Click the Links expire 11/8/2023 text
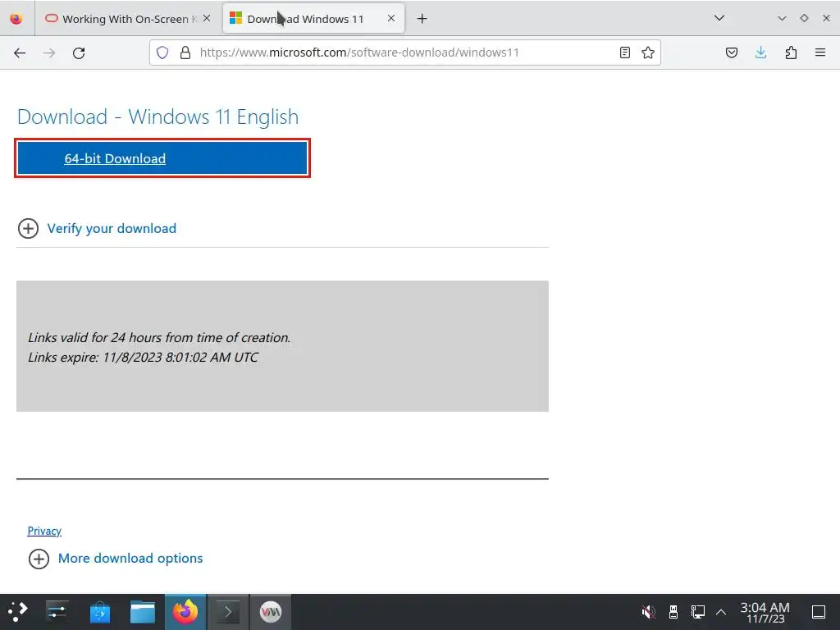The height and width of the screenshot is (630, 840). pyautogui.click(x=143, y=358)
